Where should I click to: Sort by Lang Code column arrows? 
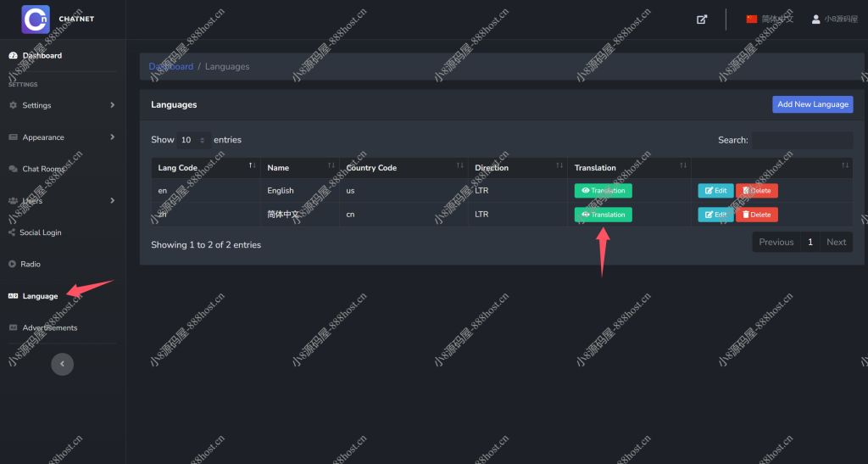click(x=252, y=165)
